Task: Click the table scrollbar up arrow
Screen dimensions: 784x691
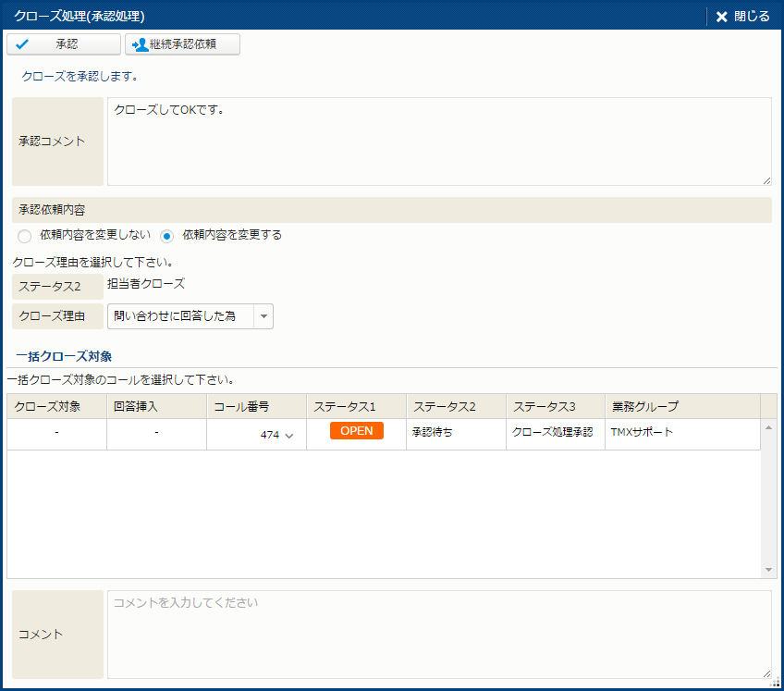Action: click(768, 427)
